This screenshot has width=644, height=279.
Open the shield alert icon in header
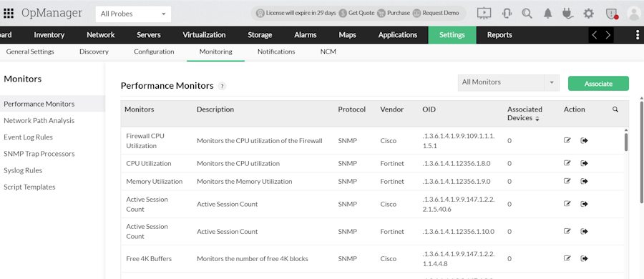click(612, 14)
